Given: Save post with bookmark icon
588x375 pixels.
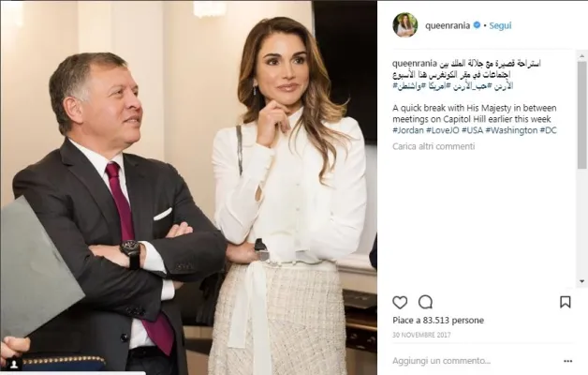Looking at the screenshot, I should tap(566, 302).
